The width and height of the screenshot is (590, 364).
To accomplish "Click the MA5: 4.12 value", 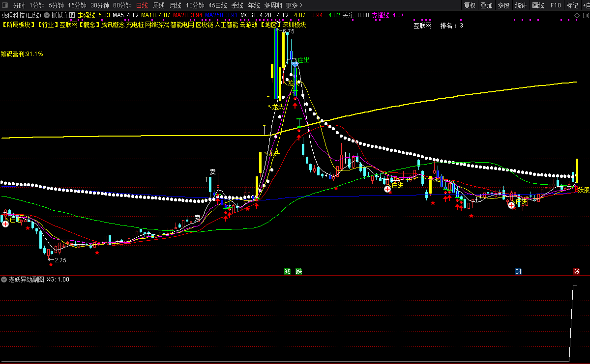I will (125, 15).
